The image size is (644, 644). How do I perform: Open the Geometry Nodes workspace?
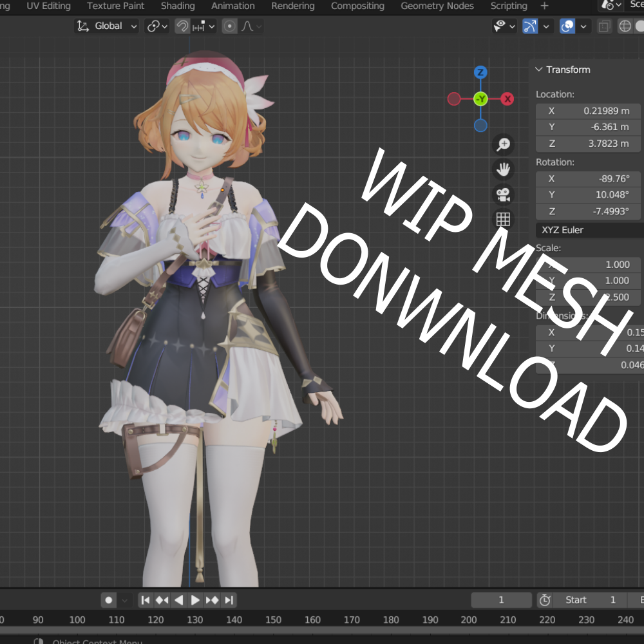437,6
